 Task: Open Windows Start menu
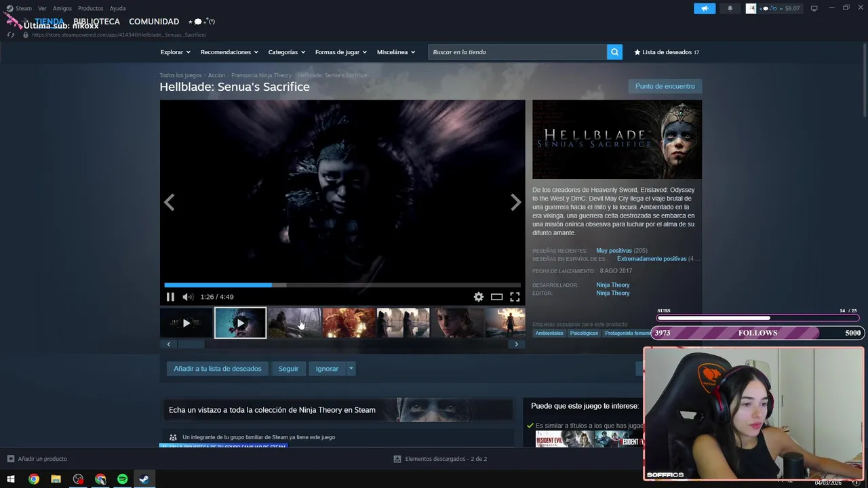pos(11,479)
